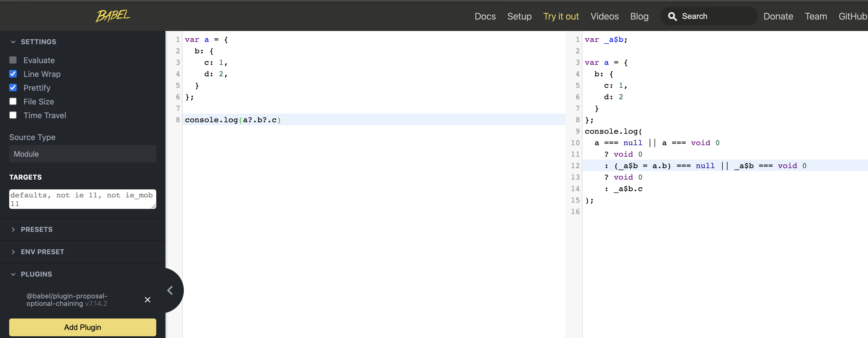
Task: Click the Babel logo
Action: click(113, 15)
